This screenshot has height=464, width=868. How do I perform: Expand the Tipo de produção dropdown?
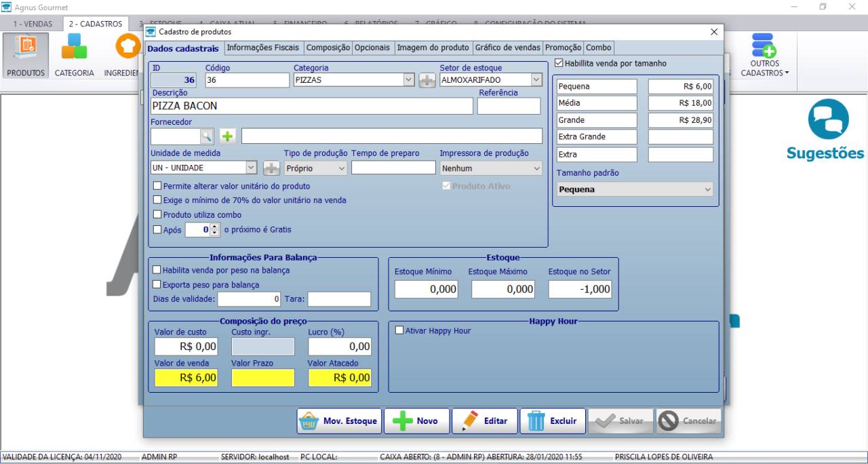pyautogui.click(x=341, y=168)
